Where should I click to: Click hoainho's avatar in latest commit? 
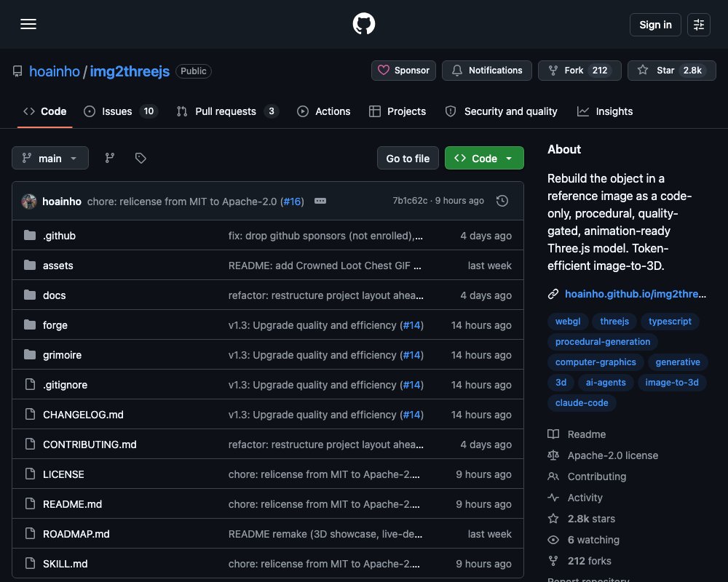29,202
